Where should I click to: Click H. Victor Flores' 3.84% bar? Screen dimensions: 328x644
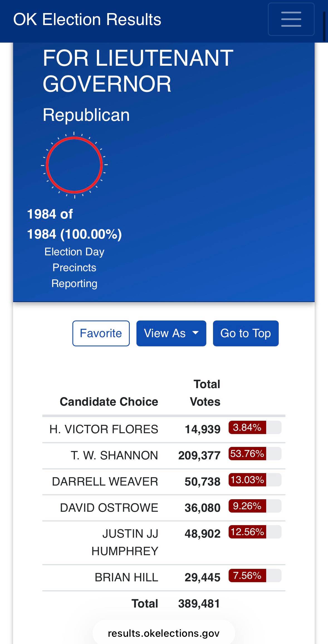pyautogui.click(x=255, y=427)
